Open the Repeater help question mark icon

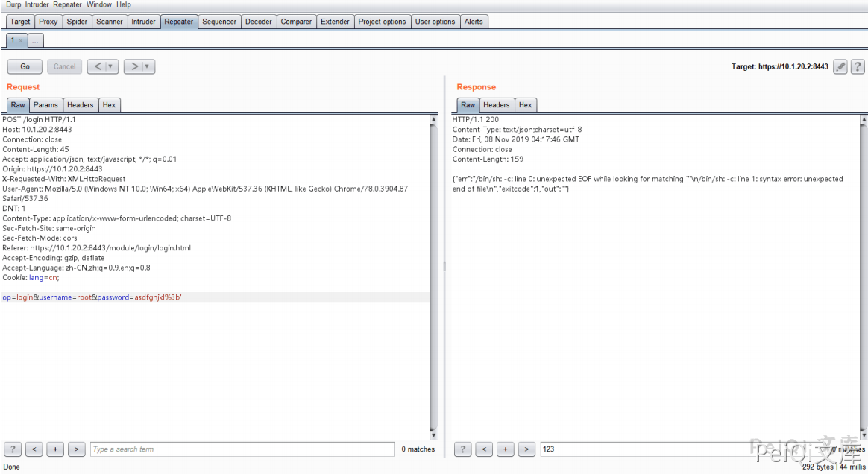tap(858, 66)
